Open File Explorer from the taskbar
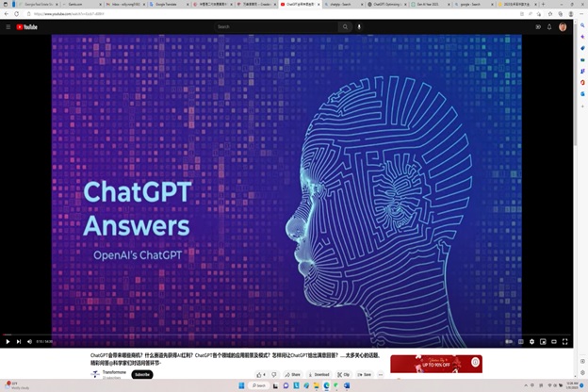The height and width of the screenshot is (392, 588). (316, 385)
